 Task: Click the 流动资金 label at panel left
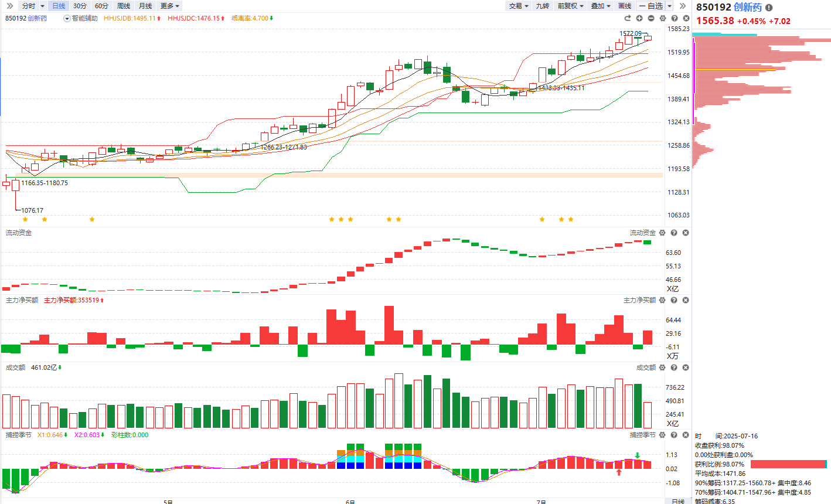pos(19,233)
